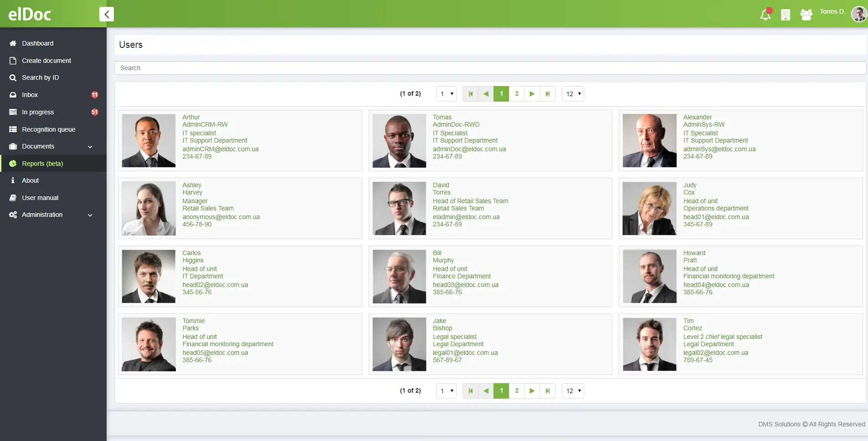This screenshot has width=868, height=441.
Task: Go to previous page in top paginator
Action: (x=486, y=94)
